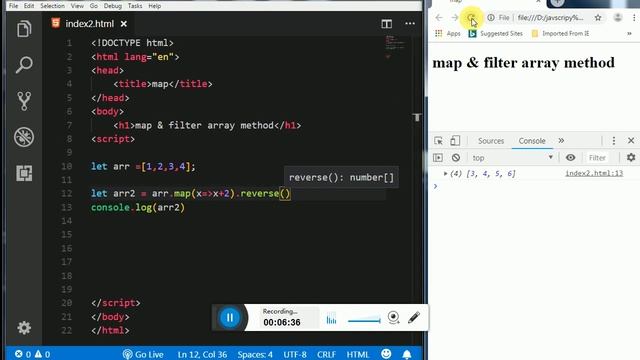Open the Apps bookmark shortcut

click(448, 33)
